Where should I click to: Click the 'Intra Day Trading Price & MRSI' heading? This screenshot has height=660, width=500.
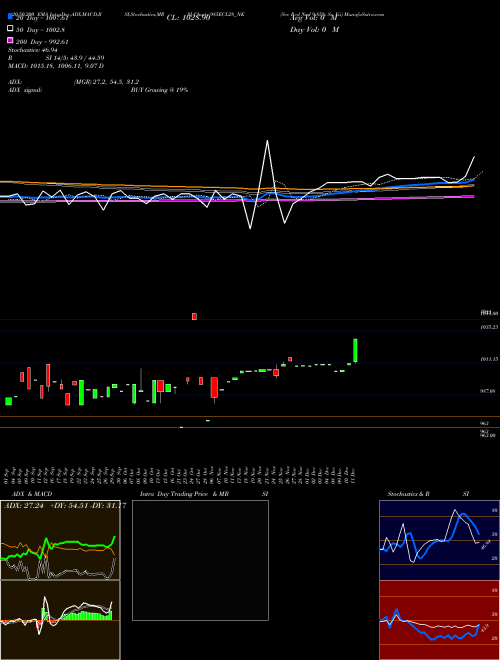click(204, 494)
